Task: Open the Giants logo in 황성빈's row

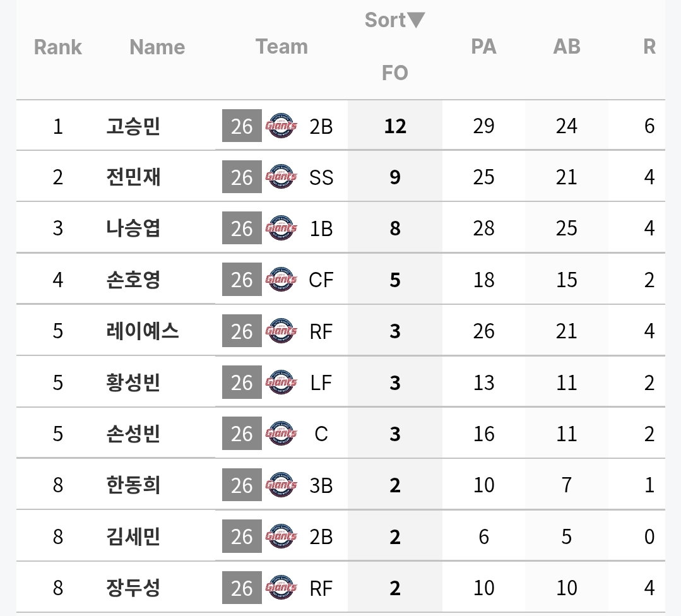Action: 281,382
